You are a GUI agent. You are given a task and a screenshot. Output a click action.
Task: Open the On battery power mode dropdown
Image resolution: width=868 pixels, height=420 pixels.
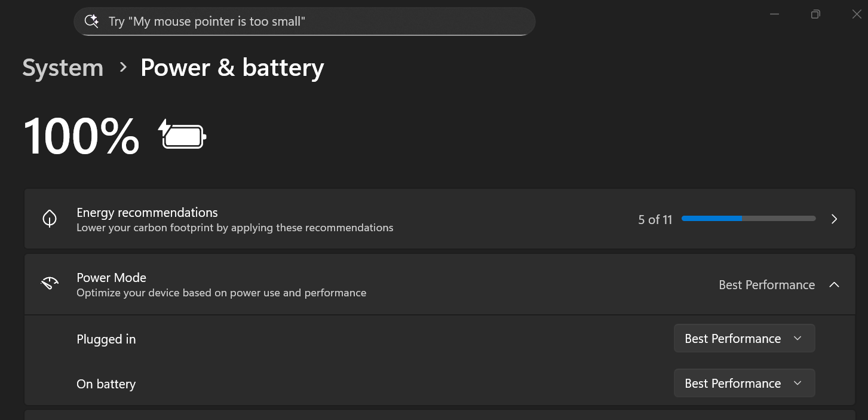(x=744, y=384)
